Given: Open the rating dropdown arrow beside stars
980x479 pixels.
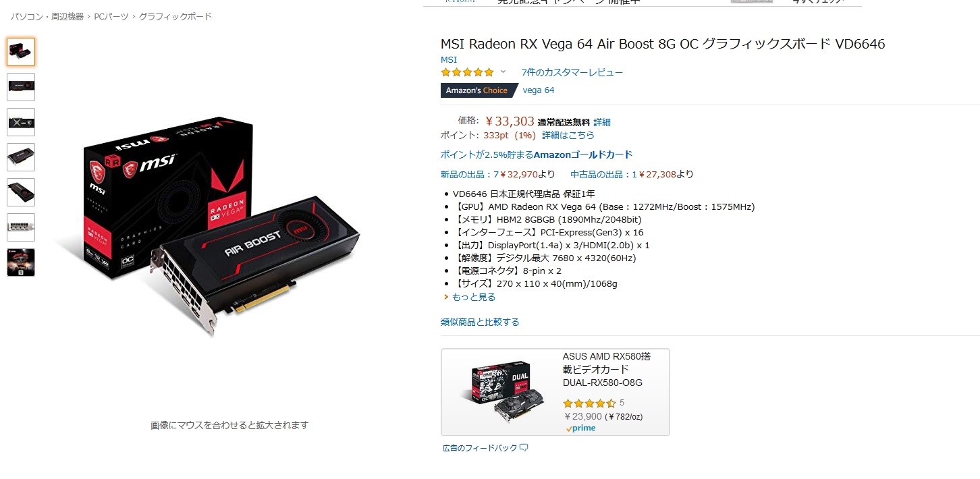Looking at the screenshot, I should 503,72.
